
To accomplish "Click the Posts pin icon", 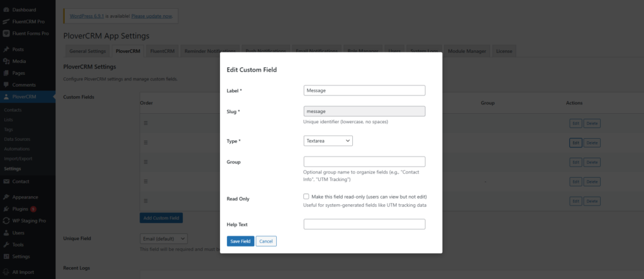I will [6, 50].
